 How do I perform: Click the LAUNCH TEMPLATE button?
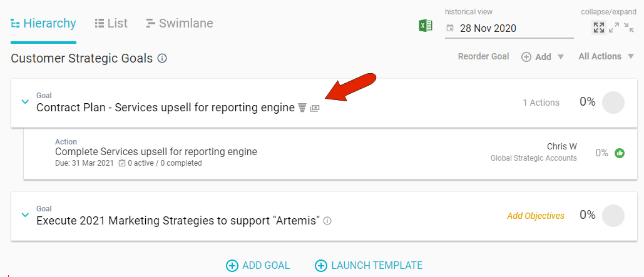click(369, 265)
